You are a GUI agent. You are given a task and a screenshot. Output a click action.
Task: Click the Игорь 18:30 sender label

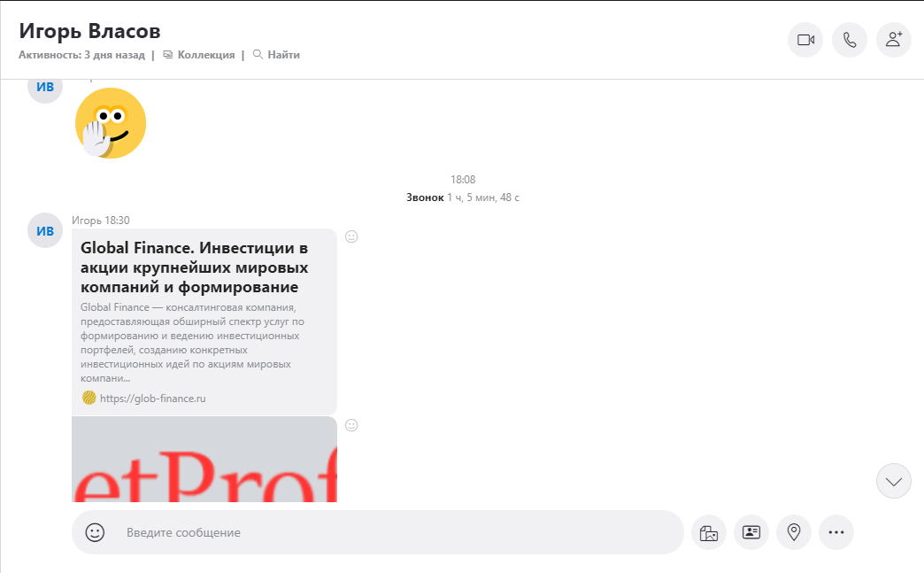pyautogui.click(x=101, y=221)
